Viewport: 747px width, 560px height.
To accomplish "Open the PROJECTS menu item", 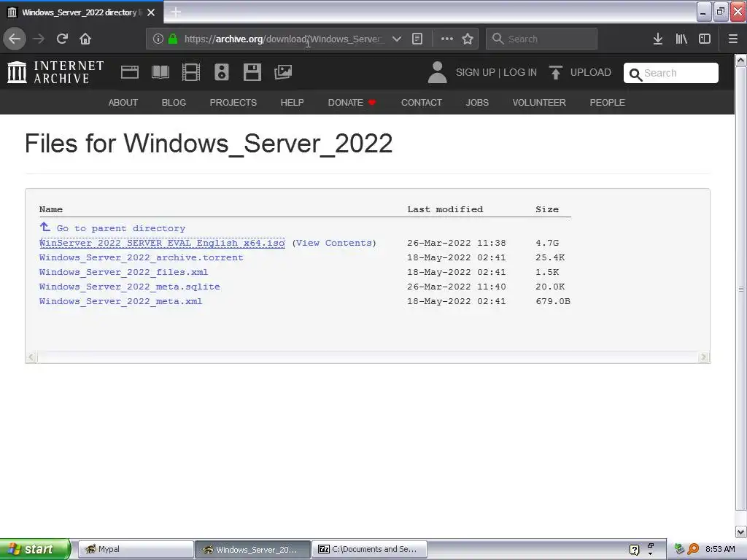I will click(x=233, y=102).
